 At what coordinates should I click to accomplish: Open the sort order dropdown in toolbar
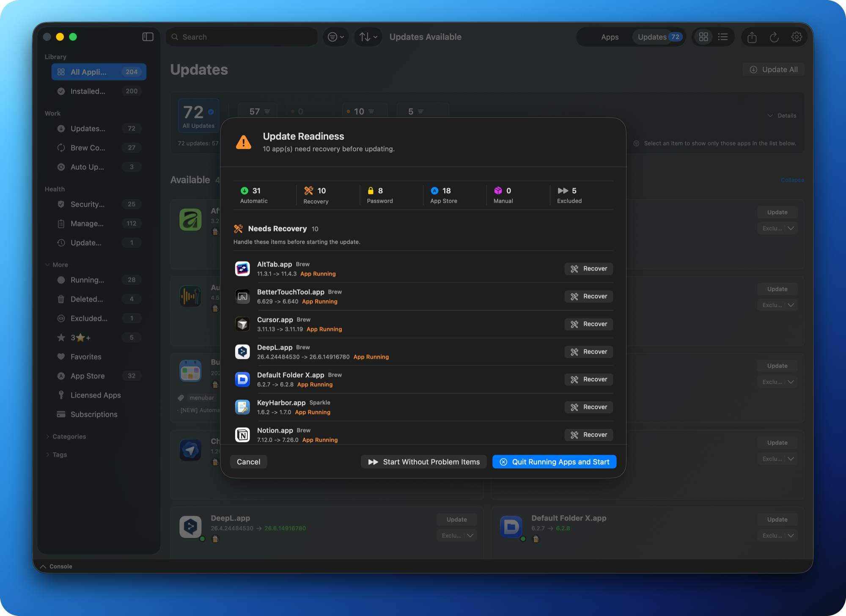point(368,37)
